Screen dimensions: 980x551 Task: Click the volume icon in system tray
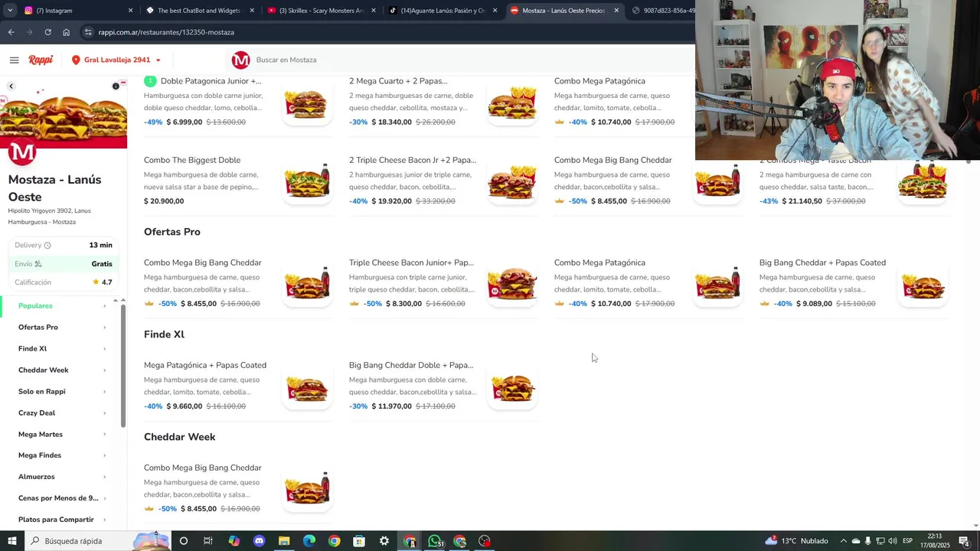tap(892, 541)
